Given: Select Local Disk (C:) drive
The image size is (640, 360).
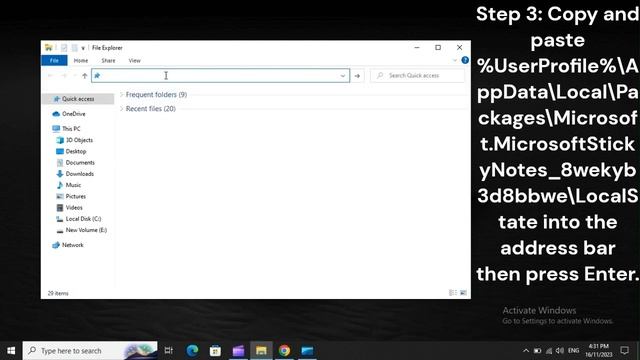Looking at the screenshot, I should click(x=83, y=219).
